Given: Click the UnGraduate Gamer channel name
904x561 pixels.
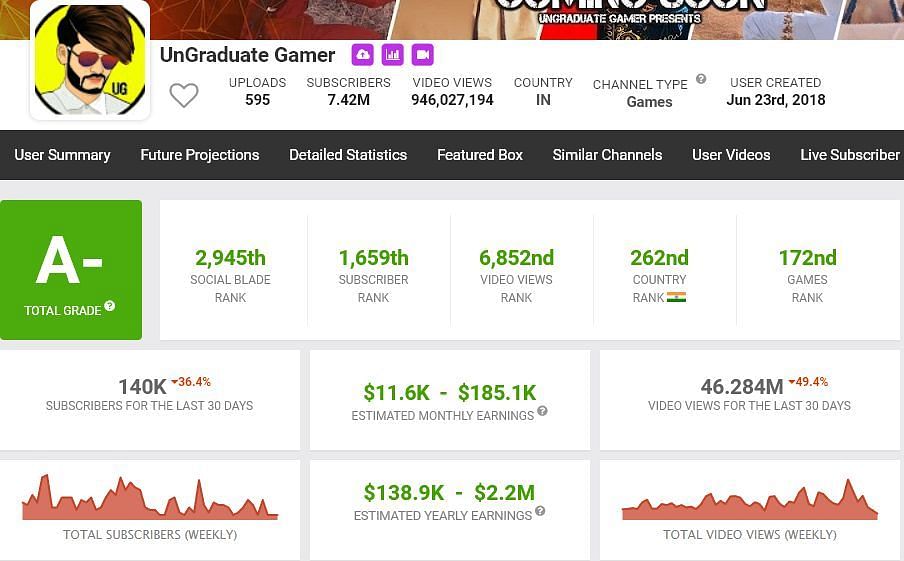Looking at the screenshot, I should (248, 55).
